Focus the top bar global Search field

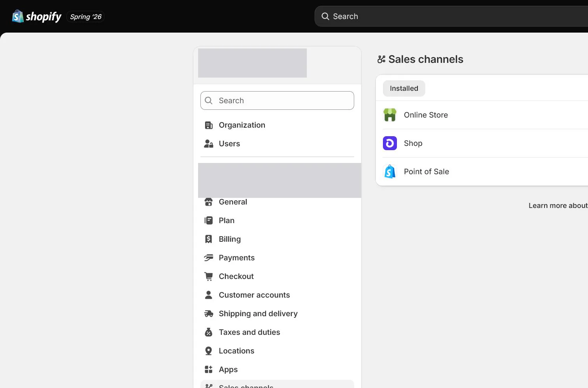point(451,16)
